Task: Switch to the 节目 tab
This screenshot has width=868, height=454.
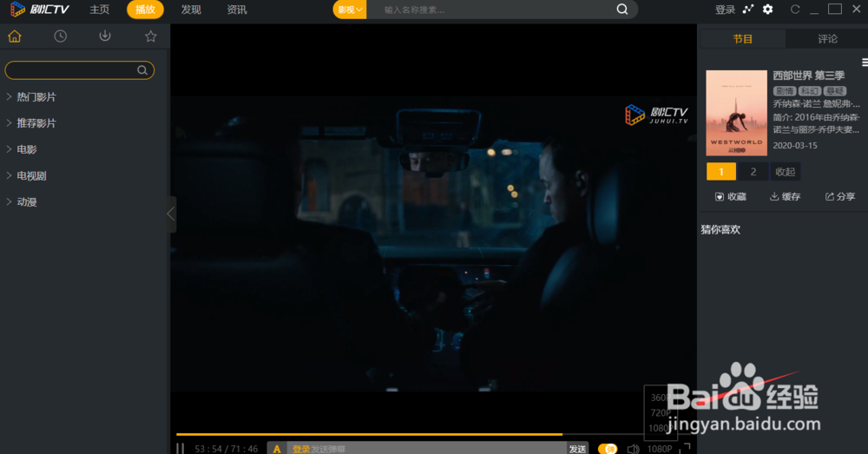Action: (x=742, y=39)
